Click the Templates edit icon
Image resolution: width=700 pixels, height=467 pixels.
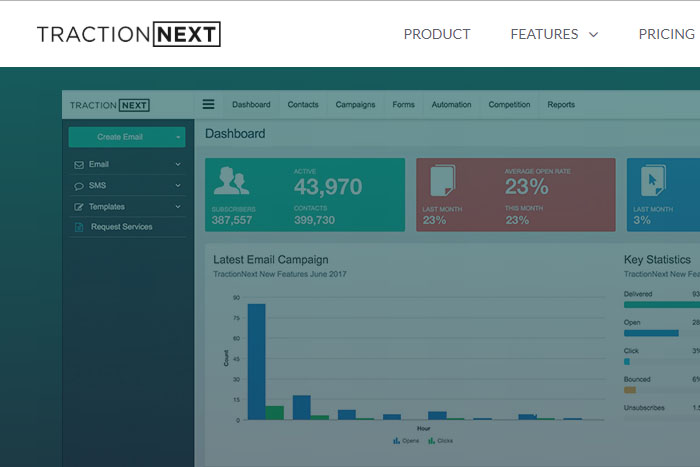click(x=79, y=207)
